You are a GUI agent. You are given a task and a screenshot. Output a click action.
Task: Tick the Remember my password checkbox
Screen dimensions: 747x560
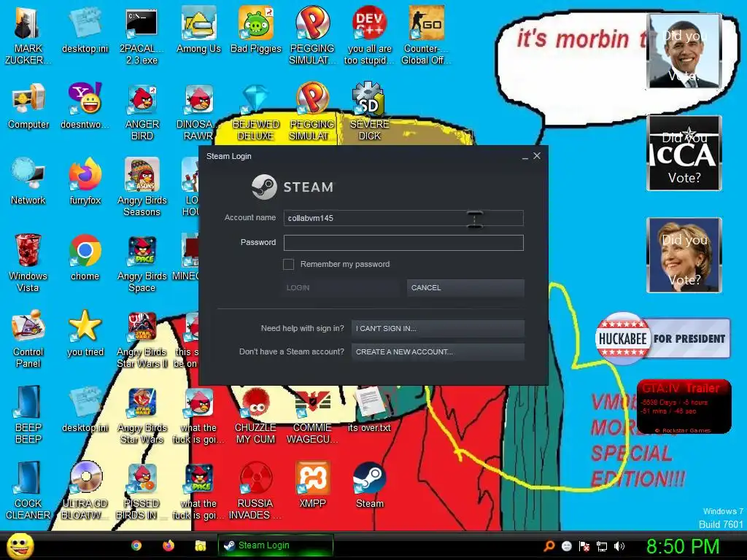point(288,264)
